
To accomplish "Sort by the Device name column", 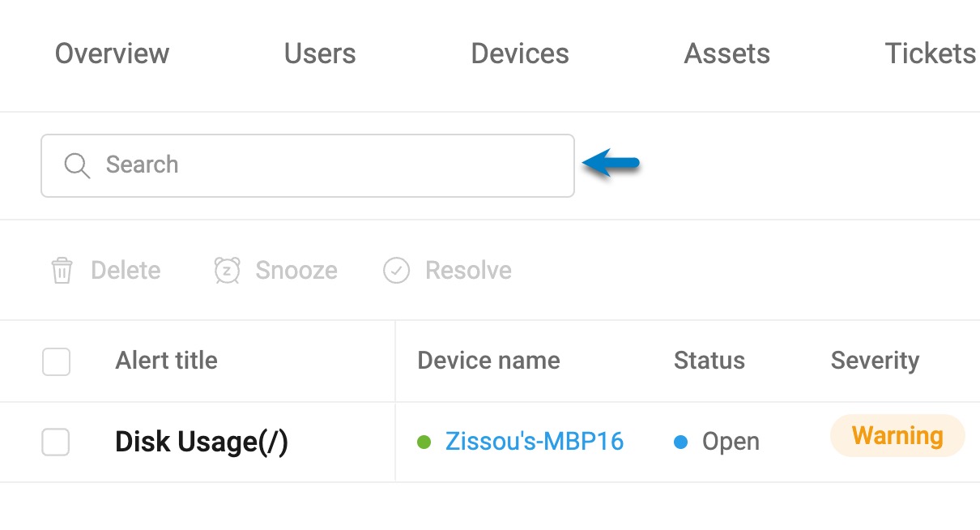I will (488, 361).
